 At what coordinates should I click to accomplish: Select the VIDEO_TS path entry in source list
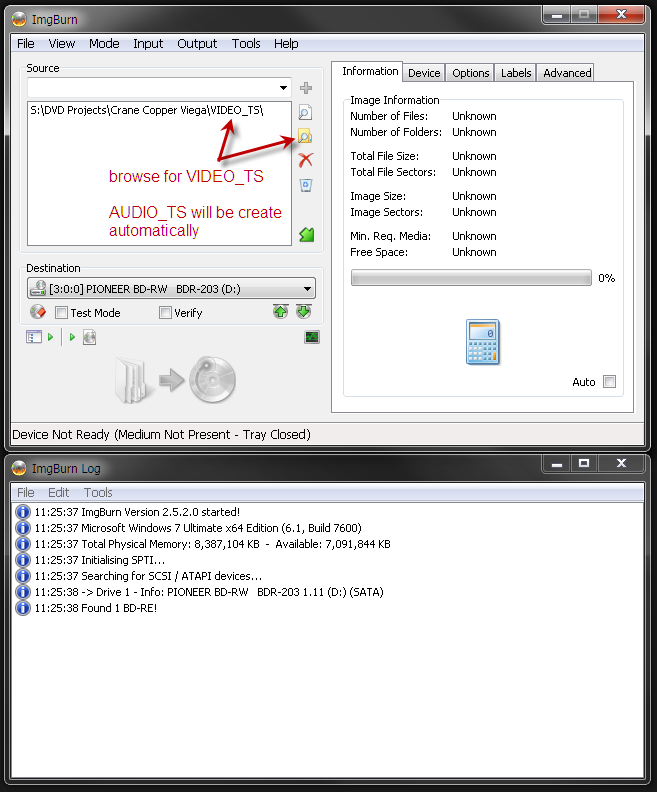[147, 110]
